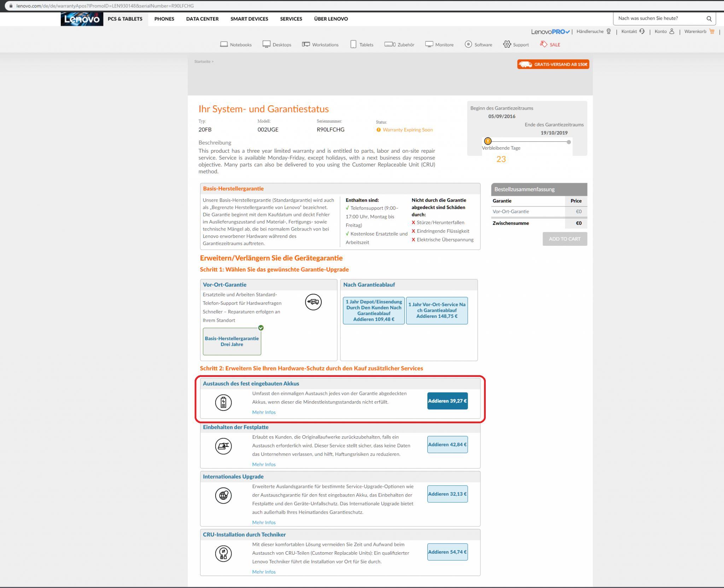The width and height of the screenshot is (724, 588).
Task: Open Mehr Infos under CRU-Installation
Action: pos(264,572)
